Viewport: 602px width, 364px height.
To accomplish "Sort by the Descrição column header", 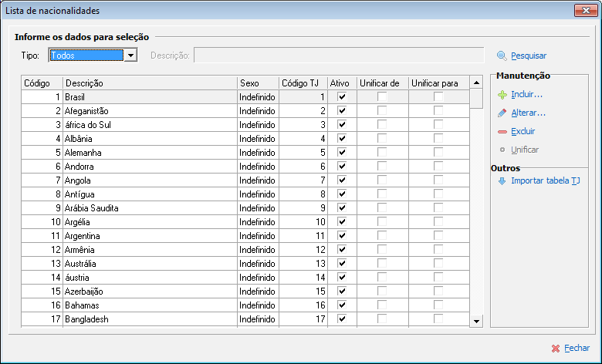I will [150, 83].
